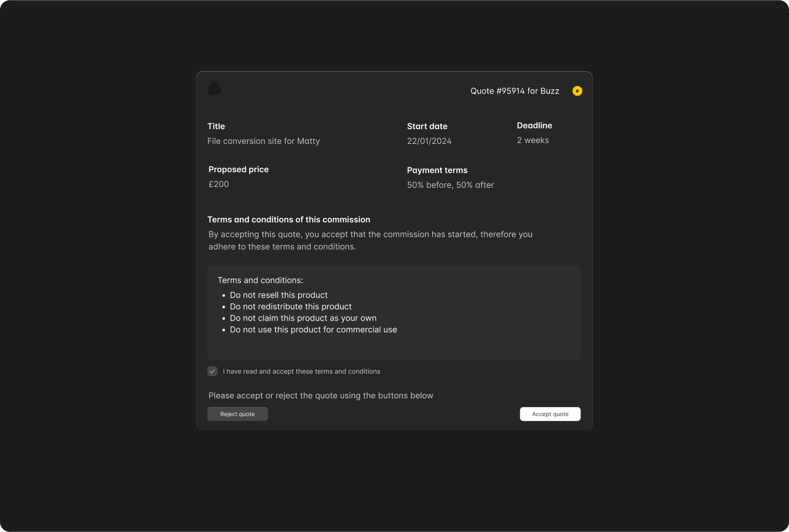Click the Reject quote button
This screenshot has height=532, width=789.
coord(238,414)
